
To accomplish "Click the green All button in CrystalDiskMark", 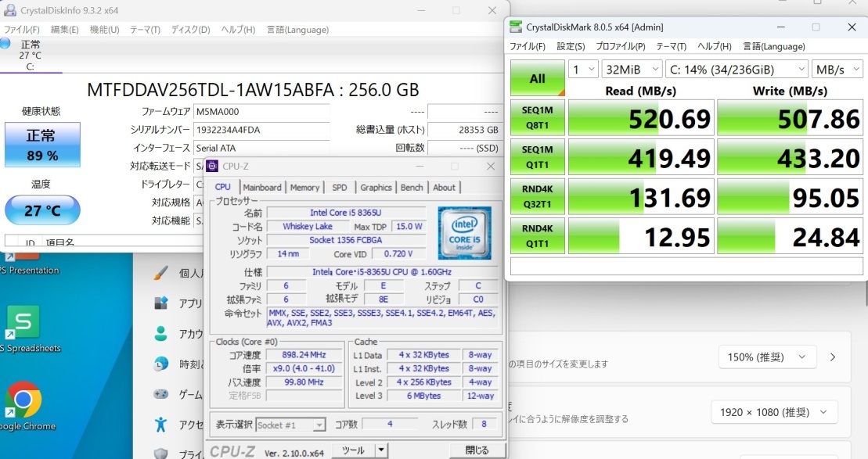I will 538,78.
